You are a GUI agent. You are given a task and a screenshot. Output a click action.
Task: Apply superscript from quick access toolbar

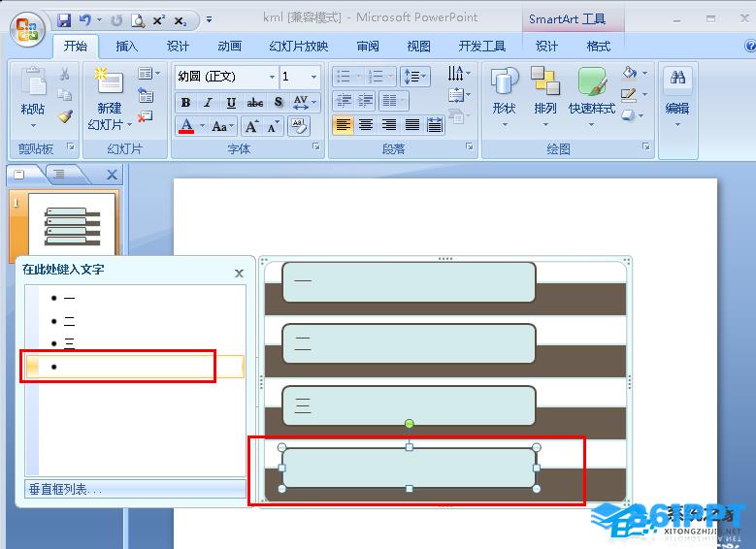pyautogui.click(x=158, y=20)
